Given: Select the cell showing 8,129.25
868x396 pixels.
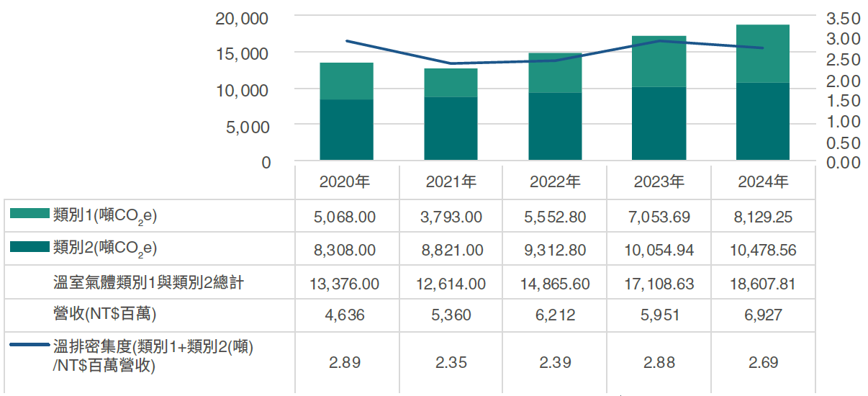Looking at the screenshot, I should click(763, 217).
